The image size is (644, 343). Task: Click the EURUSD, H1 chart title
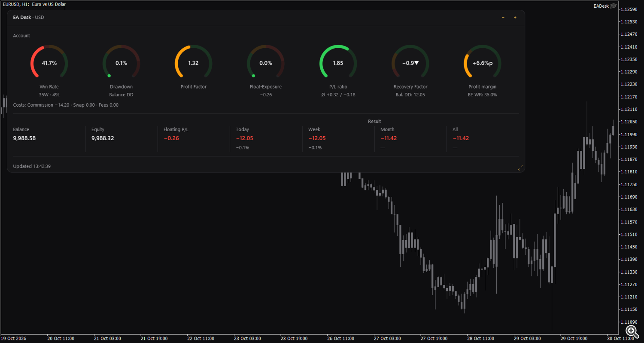[x=34, y=4]
